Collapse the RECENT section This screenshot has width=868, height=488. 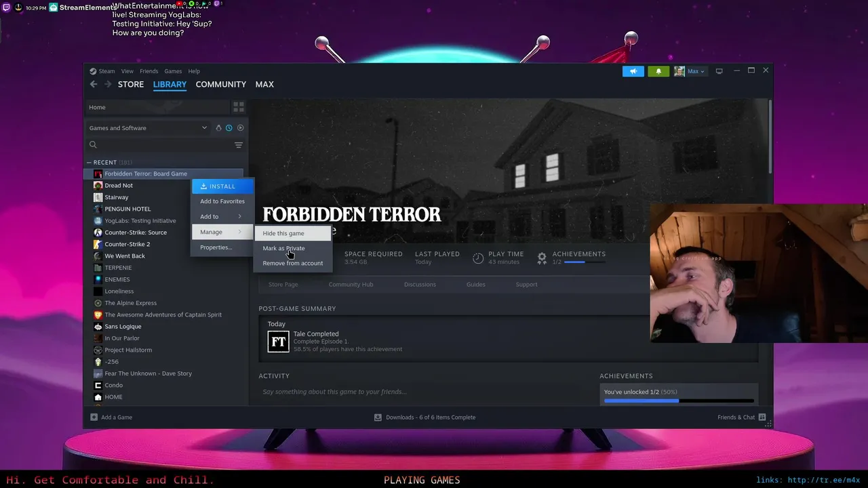[89, 163]
